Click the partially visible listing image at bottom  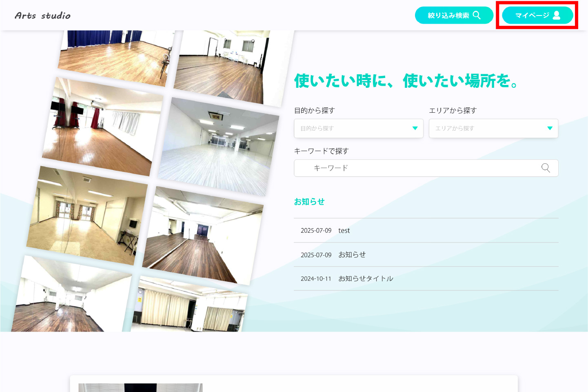[x=140, y=388]
